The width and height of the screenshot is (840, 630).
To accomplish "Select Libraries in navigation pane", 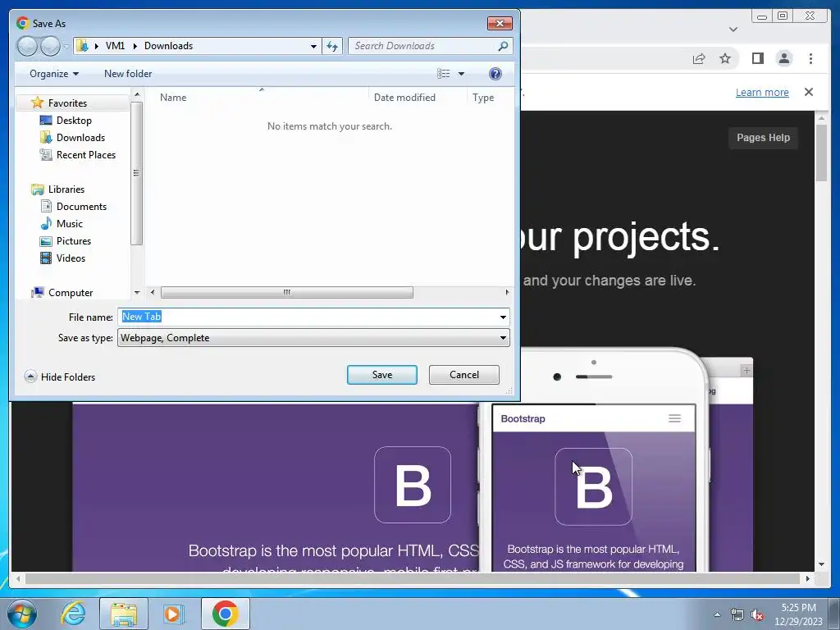I will (x=66, y=189).
